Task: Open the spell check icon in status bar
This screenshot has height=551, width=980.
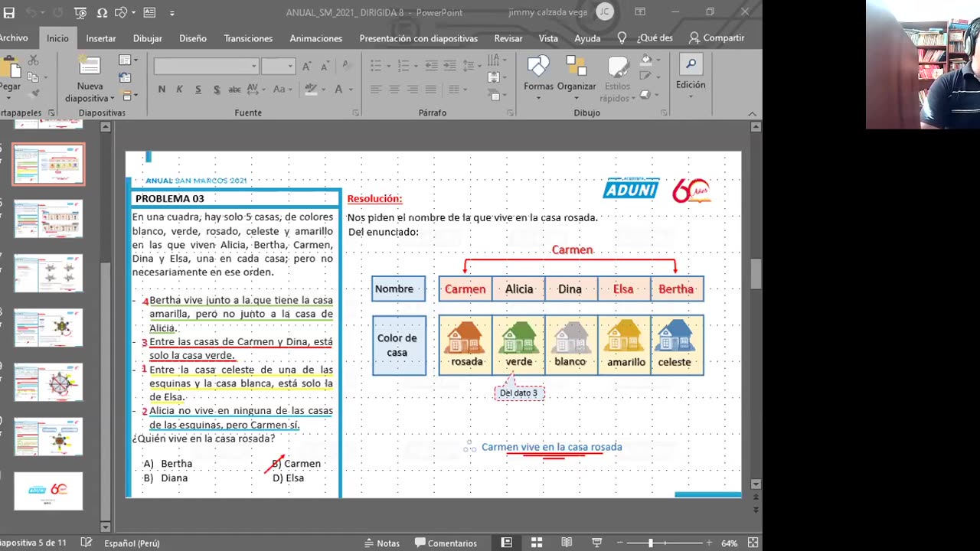Action: 87,543
